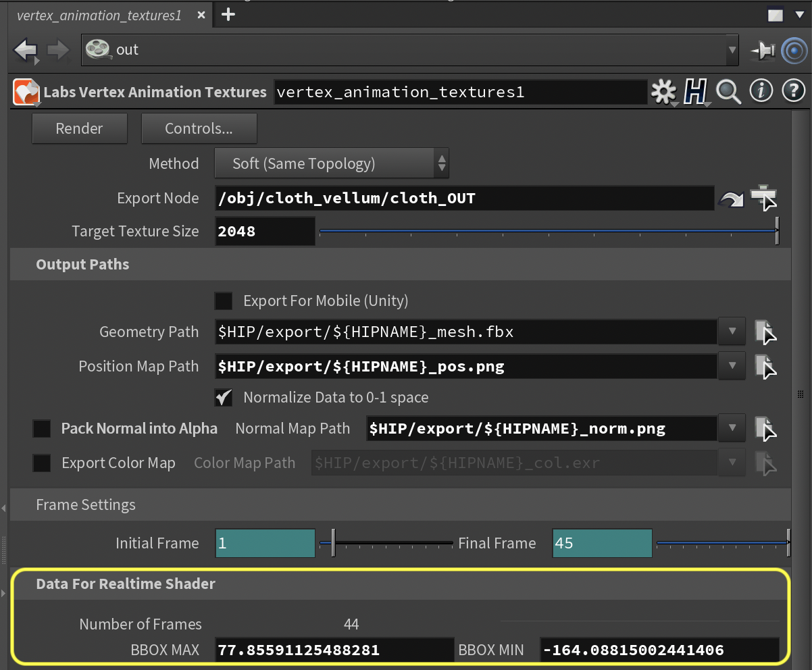
Task: Expand Normal Map Path dropdown arrow
Action: tap(732, 428)
